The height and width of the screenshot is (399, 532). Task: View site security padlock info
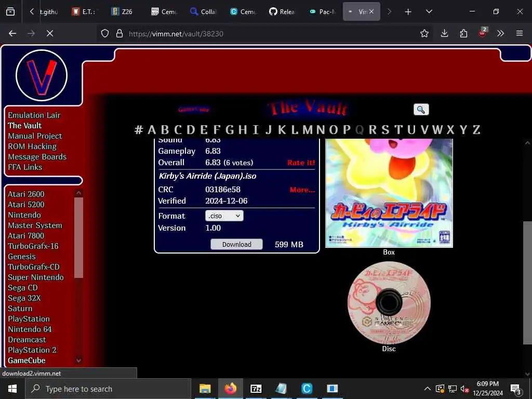[x=119, y=33]
